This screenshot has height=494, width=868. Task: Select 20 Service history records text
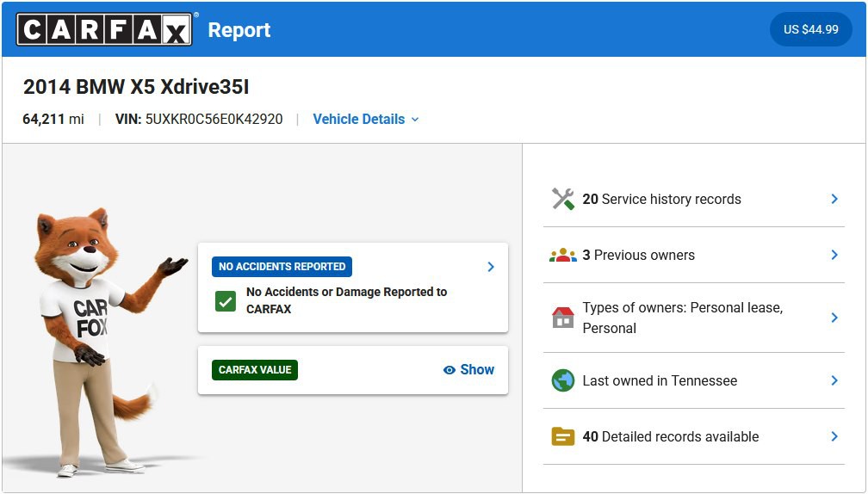(x=661, y=199)
